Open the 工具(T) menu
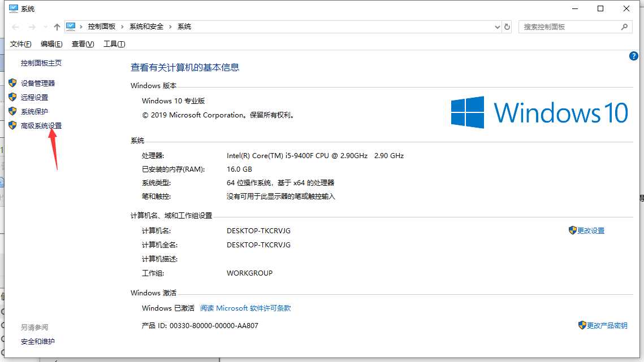 click(114, 44)
